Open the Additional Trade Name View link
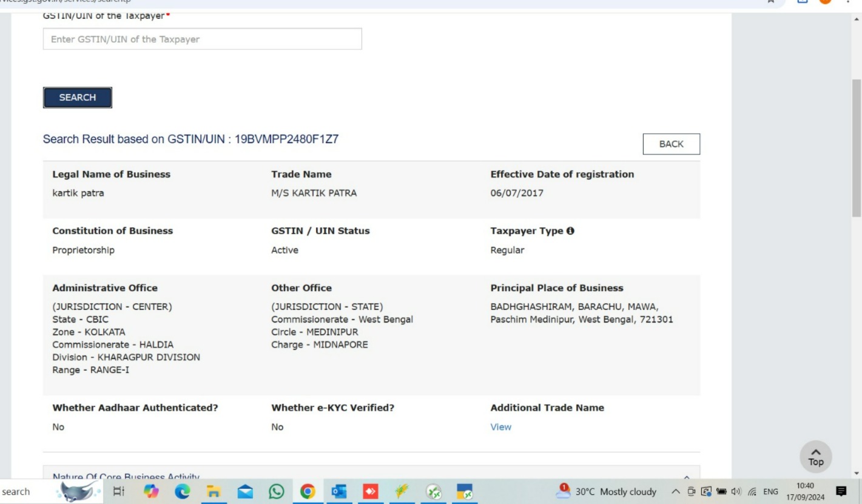862x504 pixels. click(x=500, y=427)
